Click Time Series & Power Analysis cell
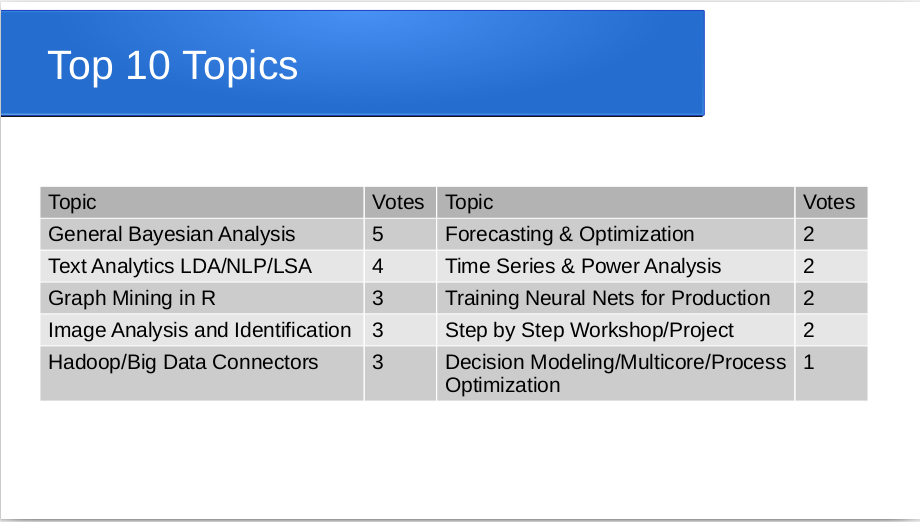 point(615,266)
